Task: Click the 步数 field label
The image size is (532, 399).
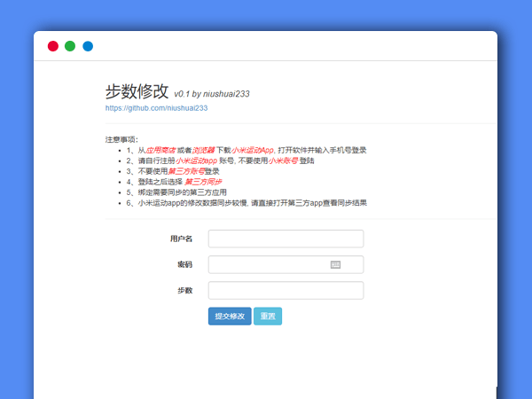Action: coord(184,290)
